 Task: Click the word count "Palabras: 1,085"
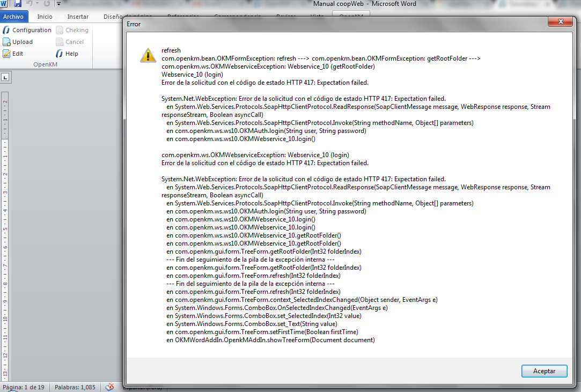(x=75, y=387)
